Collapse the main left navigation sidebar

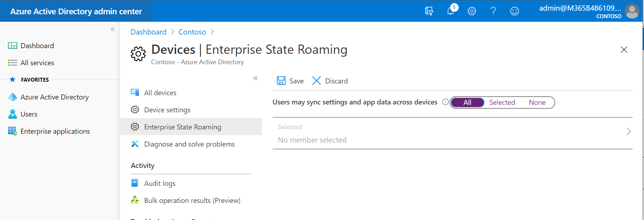(x=113, y=29)
